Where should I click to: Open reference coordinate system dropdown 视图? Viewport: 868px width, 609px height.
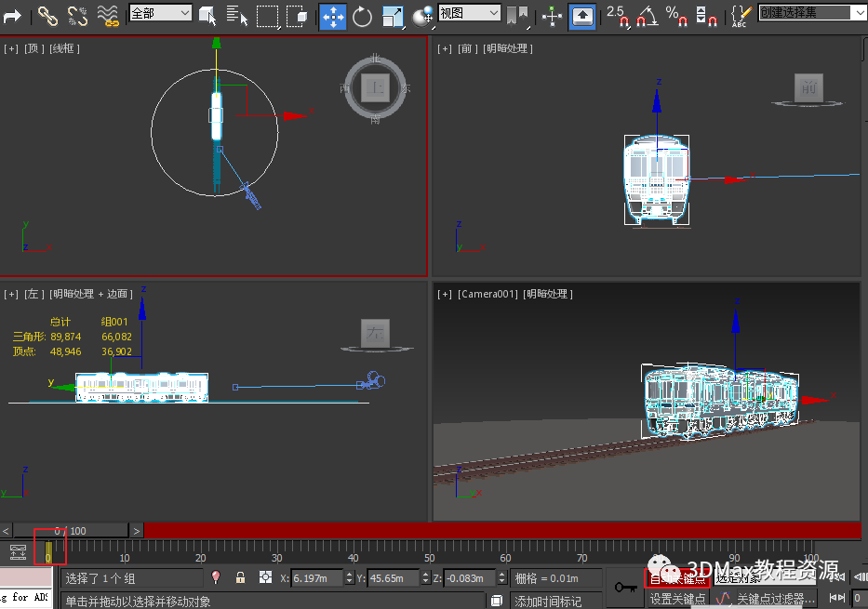coord(469,13)
